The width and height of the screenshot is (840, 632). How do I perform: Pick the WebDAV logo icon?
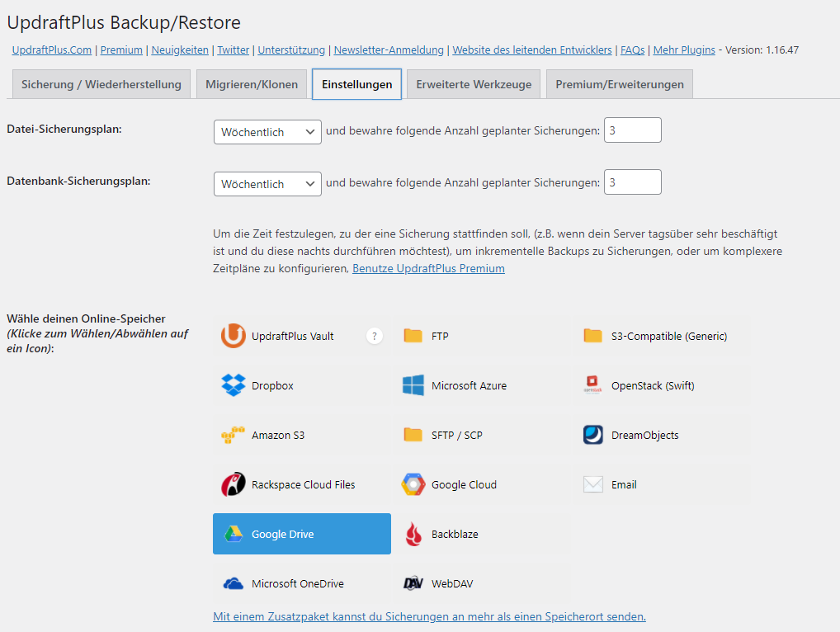tap(413, 583)
